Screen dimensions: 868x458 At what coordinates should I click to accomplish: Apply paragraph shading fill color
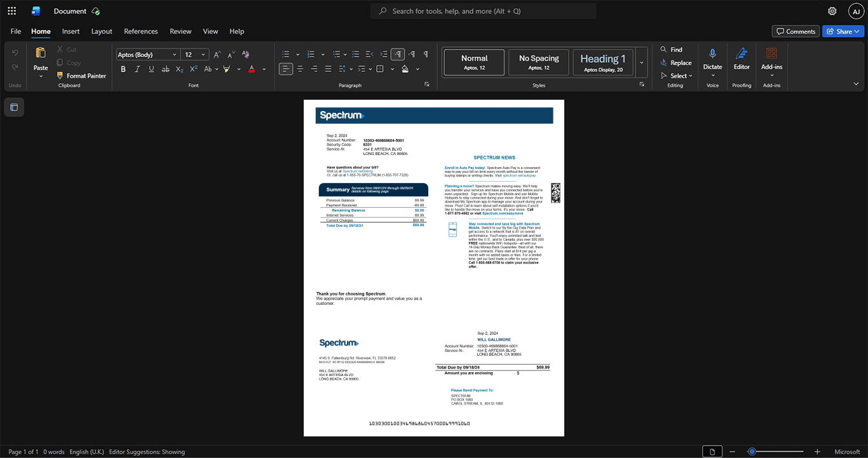coord(405,69)
